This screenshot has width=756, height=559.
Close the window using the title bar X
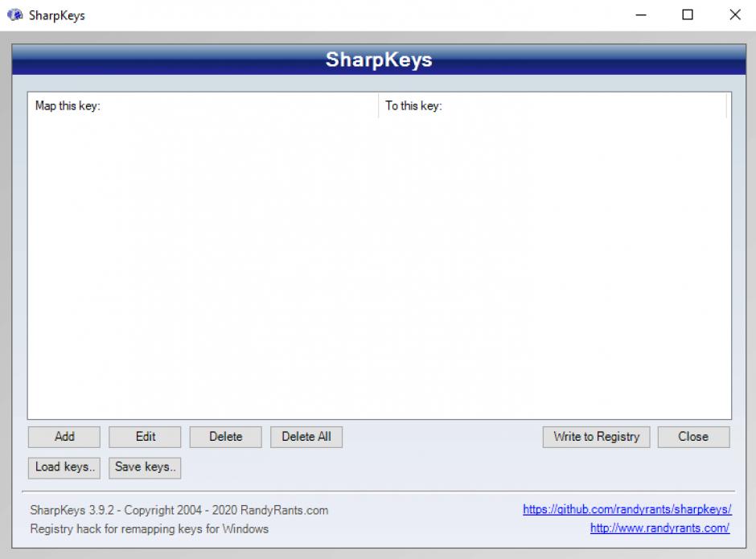(734, 15)
